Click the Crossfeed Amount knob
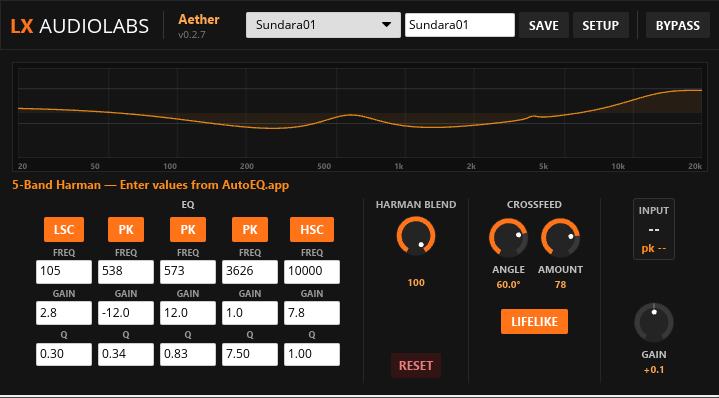The width and height of the screenshot is (719, 398). coord(560,238)
